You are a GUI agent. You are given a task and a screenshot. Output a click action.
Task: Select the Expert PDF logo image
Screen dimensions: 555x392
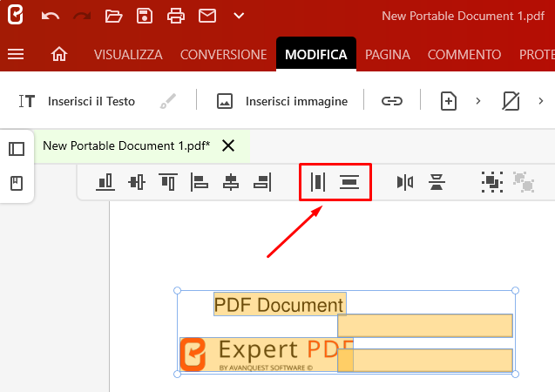coord(267,355)
